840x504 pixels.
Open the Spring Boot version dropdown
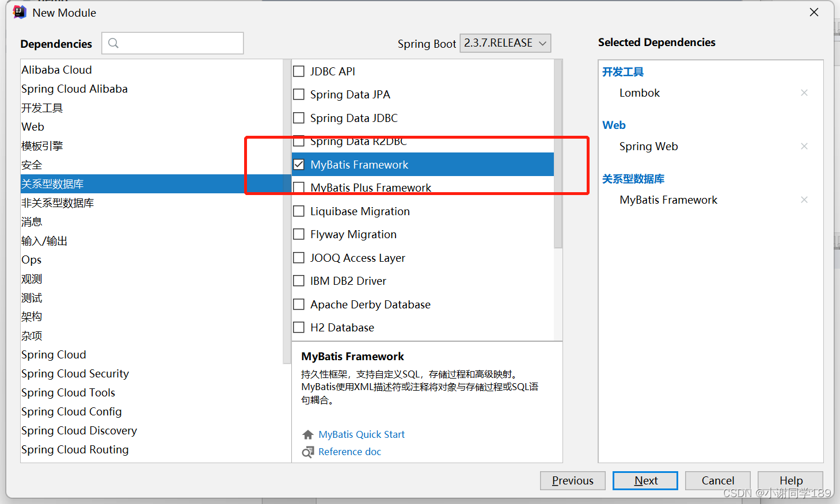click(505, 43)
